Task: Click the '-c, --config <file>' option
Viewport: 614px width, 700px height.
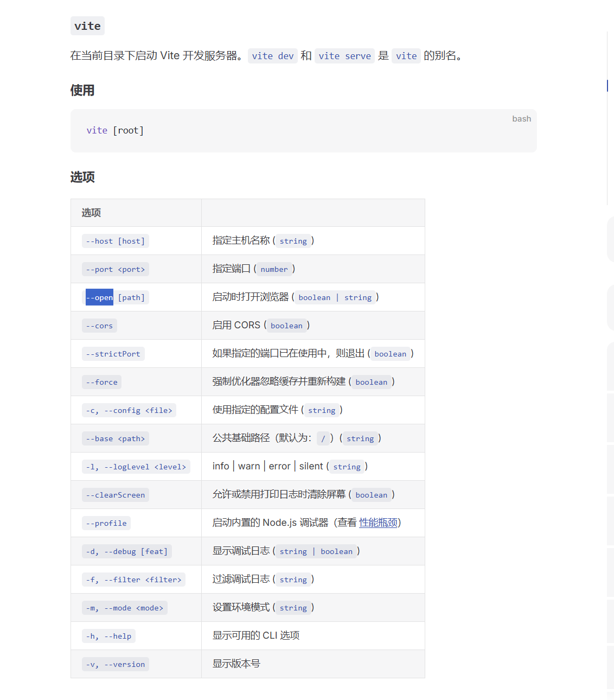Action: coord(129,410)
